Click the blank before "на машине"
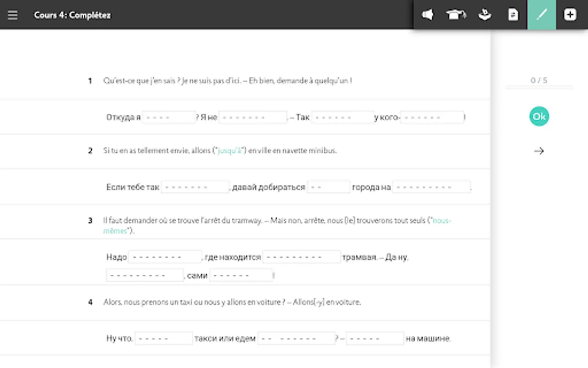Screen dimensions: 588x368 [374, 339]
